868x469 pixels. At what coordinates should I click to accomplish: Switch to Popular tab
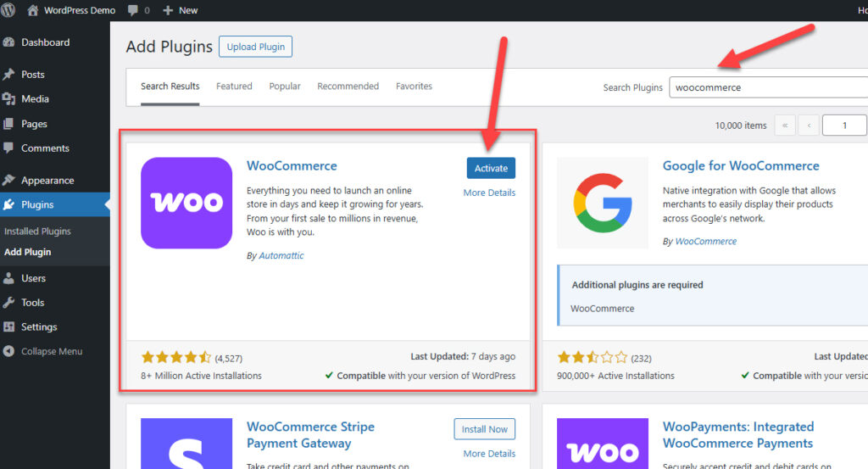pos(285,87)
